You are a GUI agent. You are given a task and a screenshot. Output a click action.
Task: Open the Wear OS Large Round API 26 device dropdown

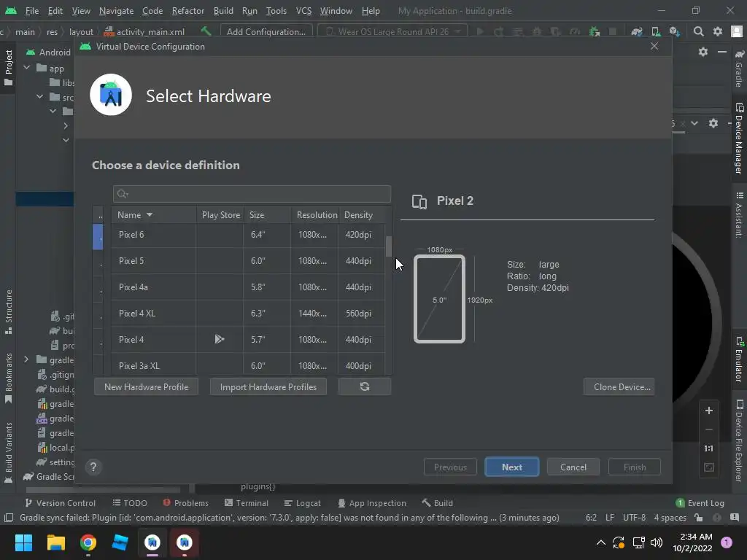(x=393, y=31)
